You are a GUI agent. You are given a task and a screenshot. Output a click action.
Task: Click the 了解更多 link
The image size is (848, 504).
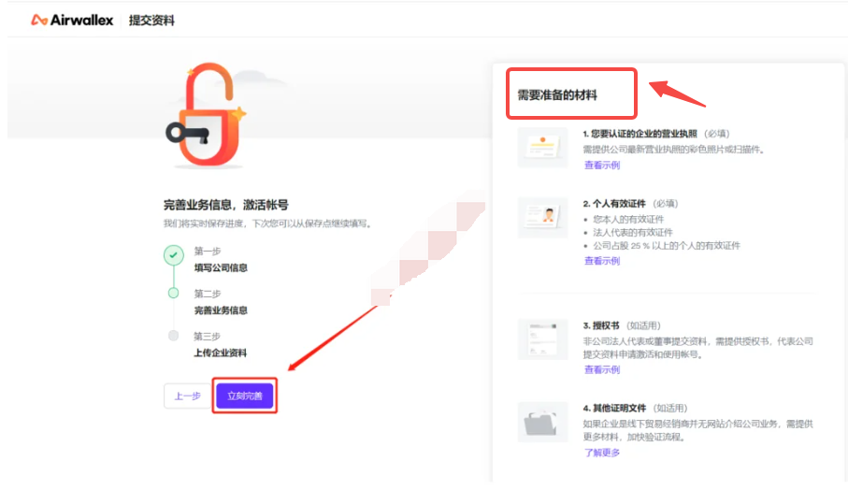601,453
